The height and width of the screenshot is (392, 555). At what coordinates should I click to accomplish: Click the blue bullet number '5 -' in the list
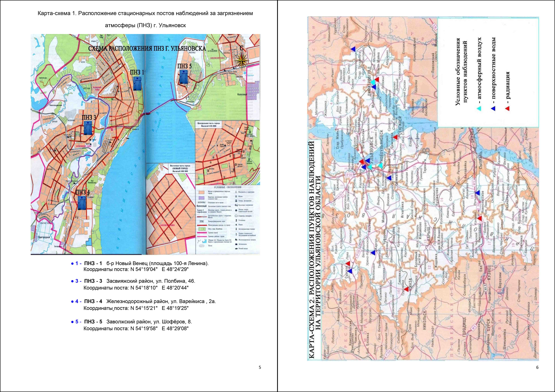(x=79, y=321)
